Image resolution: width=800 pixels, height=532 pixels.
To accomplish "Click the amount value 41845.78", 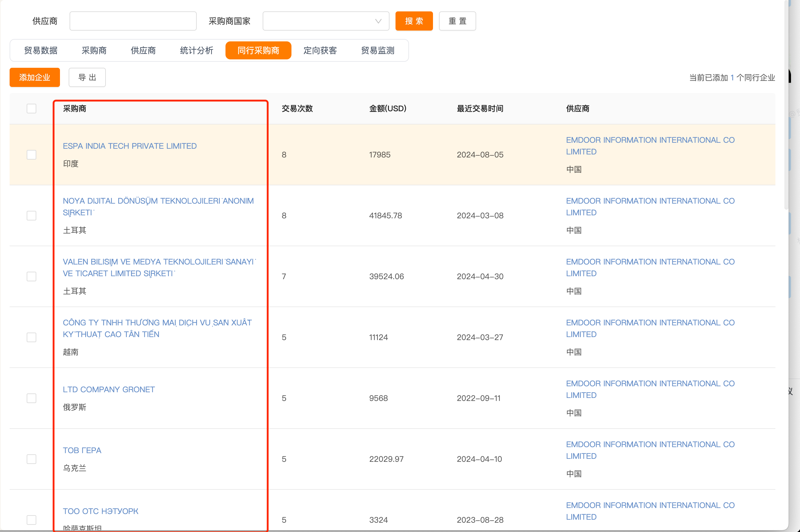I will [x=385, y=215].
